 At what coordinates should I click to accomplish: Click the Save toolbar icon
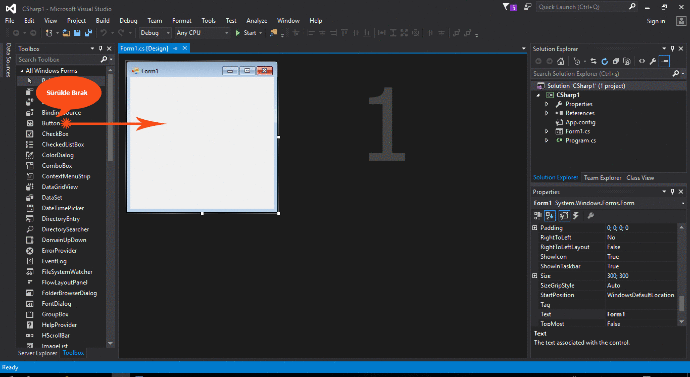tap(77, 33)
